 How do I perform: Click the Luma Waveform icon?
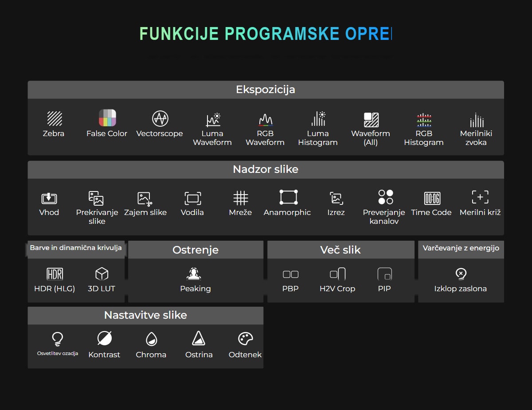[x=213, y=119]
